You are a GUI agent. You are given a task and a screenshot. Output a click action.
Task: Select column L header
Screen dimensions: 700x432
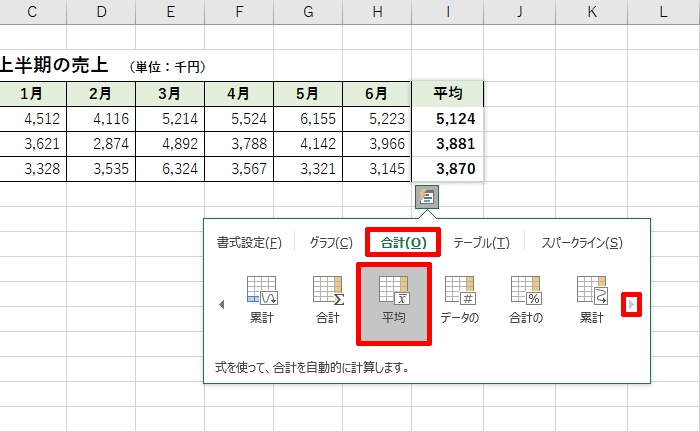coord(664,12)
